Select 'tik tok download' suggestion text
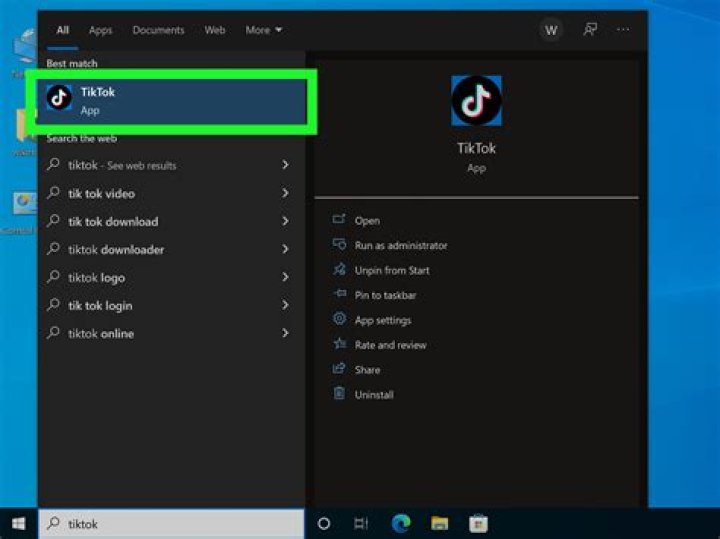The width and height of the screenshot is (720, 539). 113,221
